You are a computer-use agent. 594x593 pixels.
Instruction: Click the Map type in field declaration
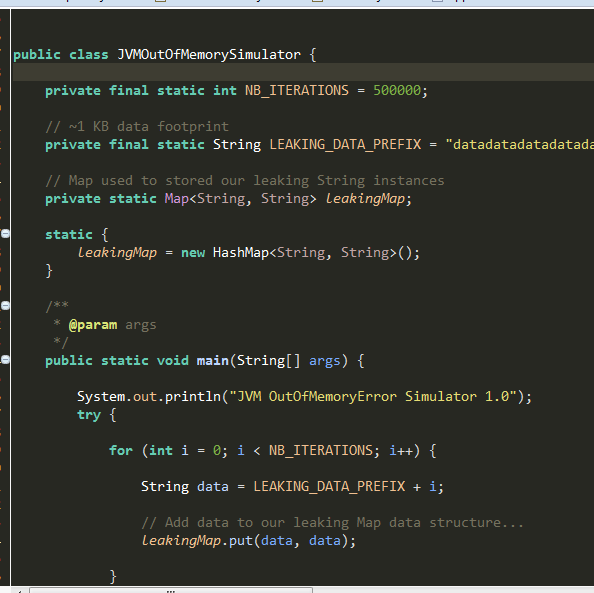pos(177,199)
